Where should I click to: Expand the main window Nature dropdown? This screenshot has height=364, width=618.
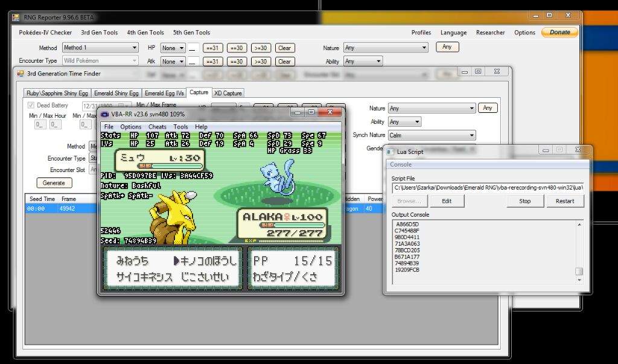[x=386, y=48]
